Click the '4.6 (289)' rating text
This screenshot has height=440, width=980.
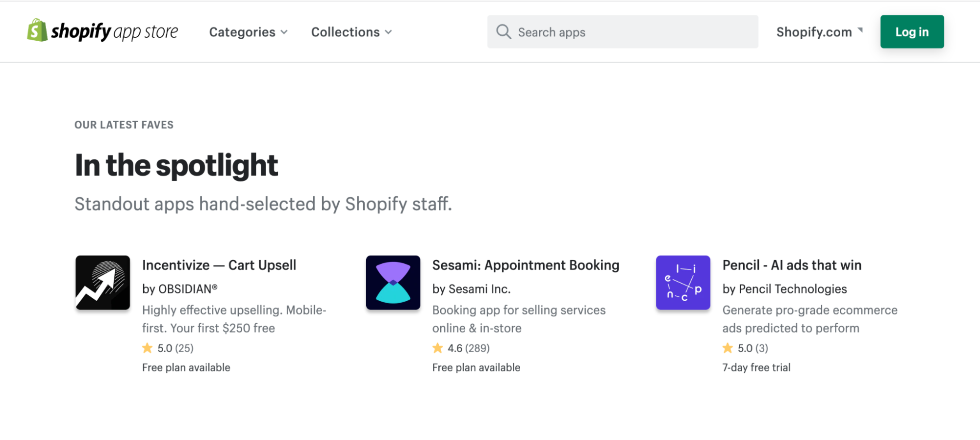coord(469,348)
